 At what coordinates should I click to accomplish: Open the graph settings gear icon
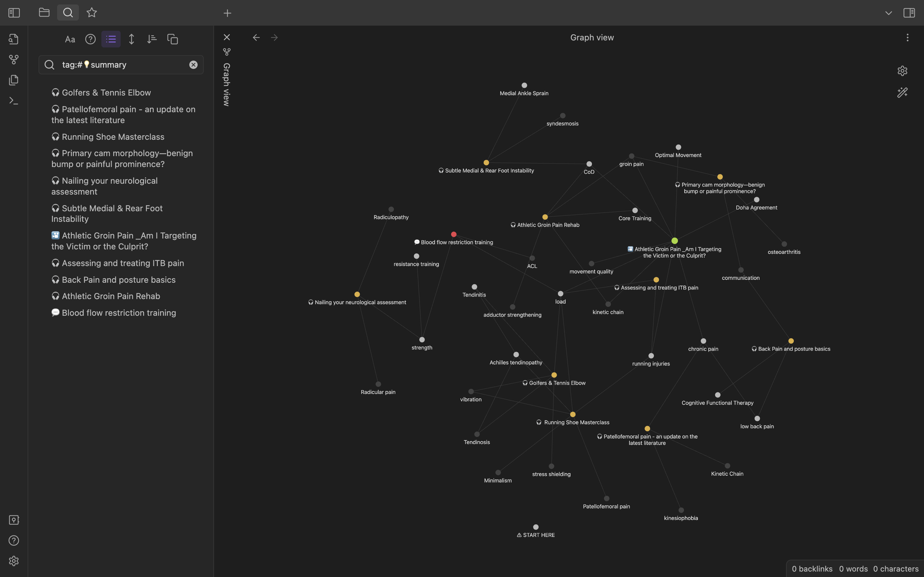point(902,71)
